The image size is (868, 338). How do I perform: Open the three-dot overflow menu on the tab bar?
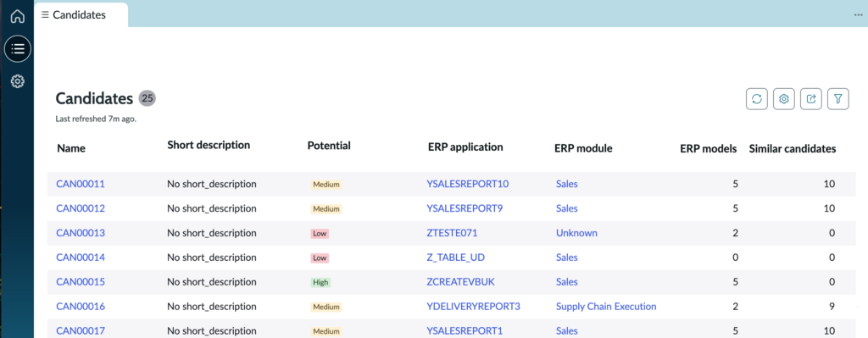859,15
